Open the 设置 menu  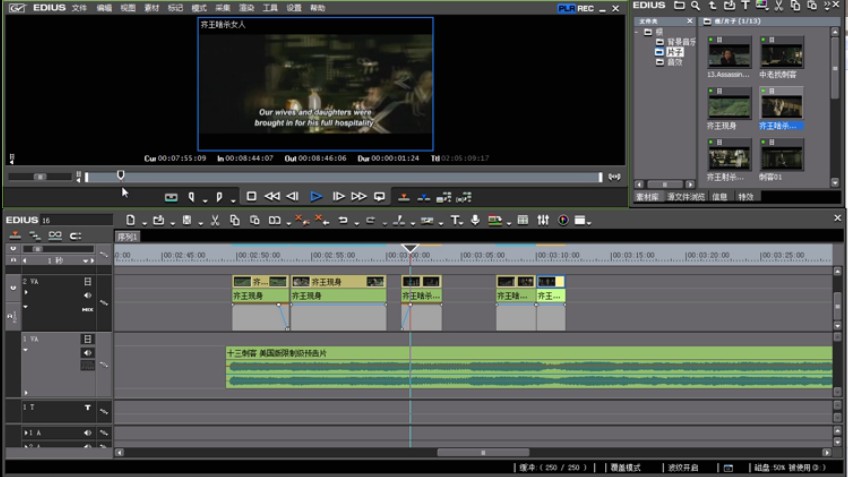294,8
